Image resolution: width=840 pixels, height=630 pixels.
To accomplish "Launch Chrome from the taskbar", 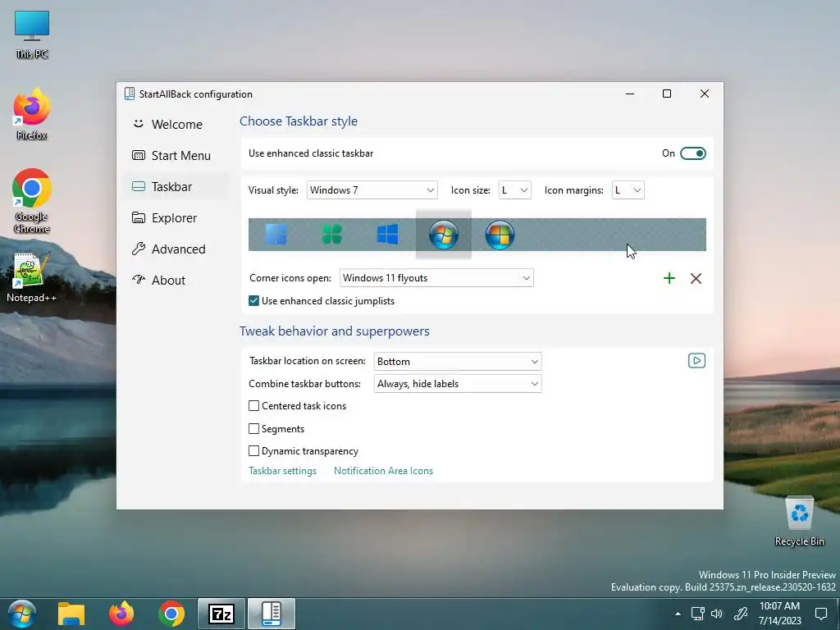I will tap(171, 614).
